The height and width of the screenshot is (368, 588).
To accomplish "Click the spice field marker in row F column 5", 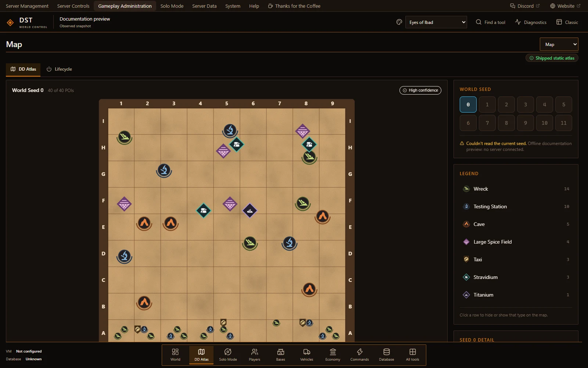I will coord(230,204).
